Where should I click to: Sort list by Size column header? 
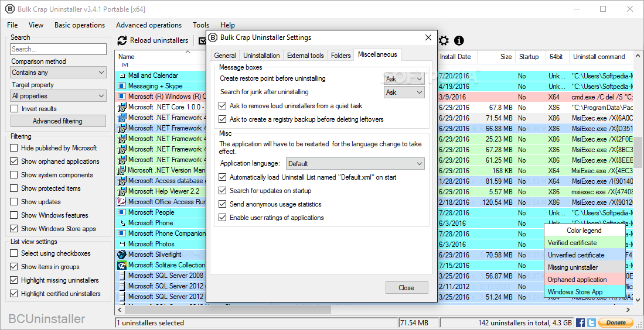[506, 57]
